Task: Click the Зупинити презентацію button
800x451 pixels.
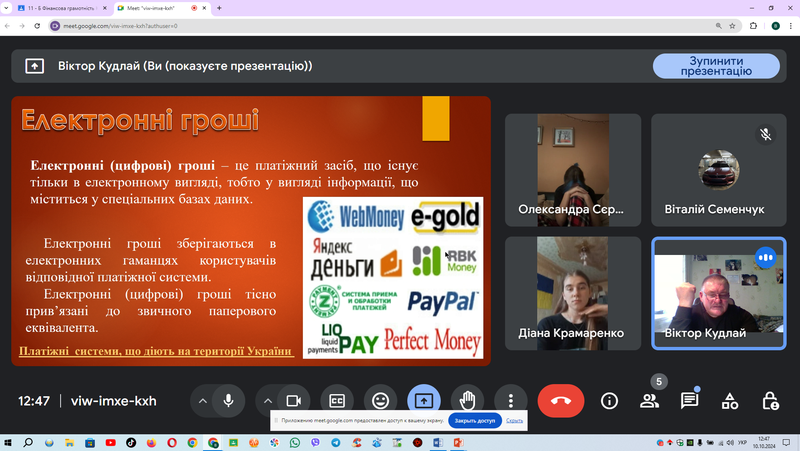Action: click(x=716, y=66)
